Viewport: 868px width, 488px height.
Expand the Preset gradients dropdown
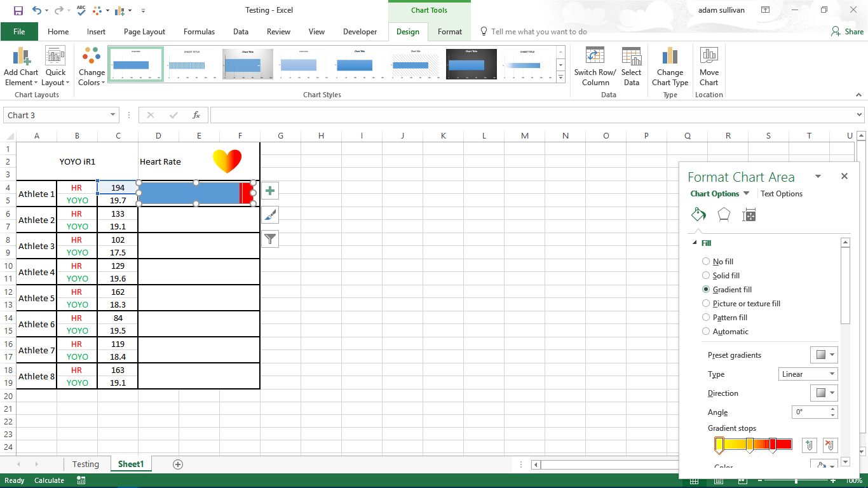[824, 355]
